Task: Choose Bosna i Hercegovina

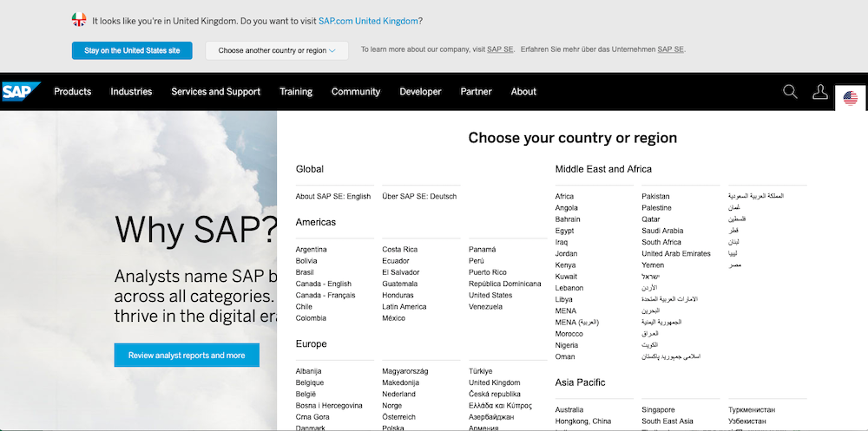Action: click(x=329, y=406)
